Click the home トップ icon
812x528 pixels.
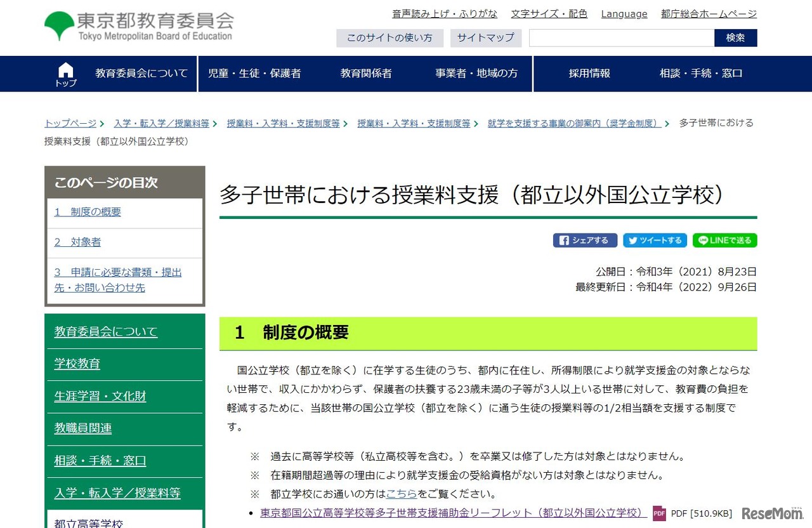[x=65, y=73]
